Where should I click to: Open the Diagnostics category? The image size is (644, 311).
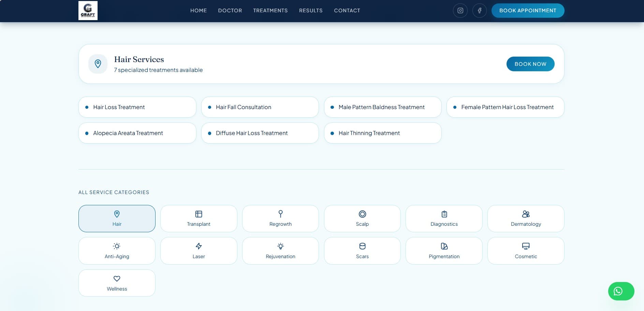[x=444, y=219]
